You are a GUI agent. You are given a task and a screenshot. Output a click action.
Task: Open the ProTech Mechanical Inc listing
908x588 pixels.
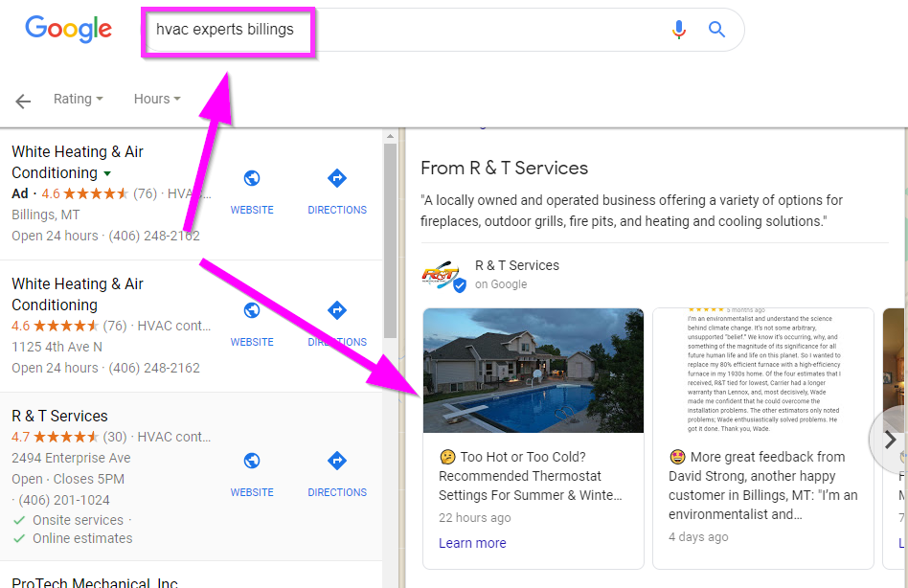point(95,581)
